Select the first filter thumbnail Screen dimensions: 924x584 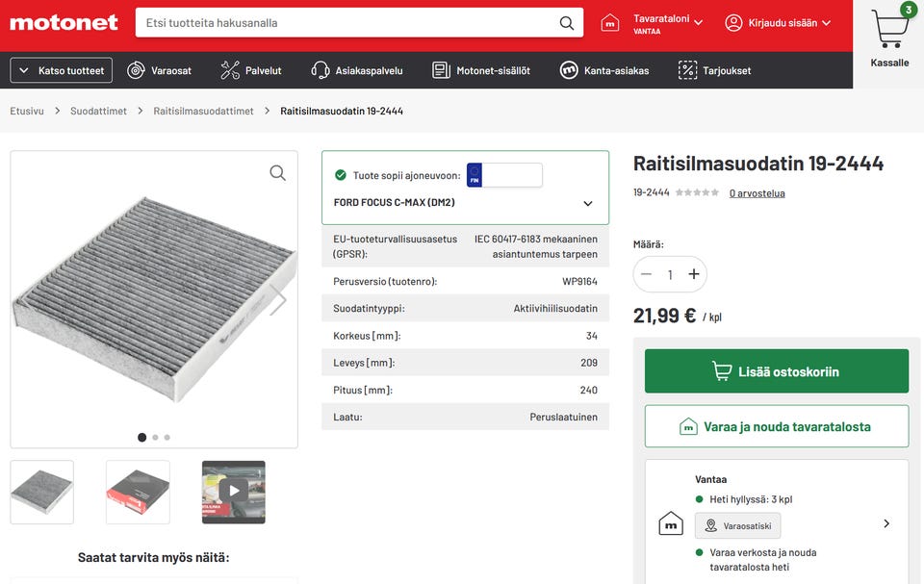click(x=41, y=492)
